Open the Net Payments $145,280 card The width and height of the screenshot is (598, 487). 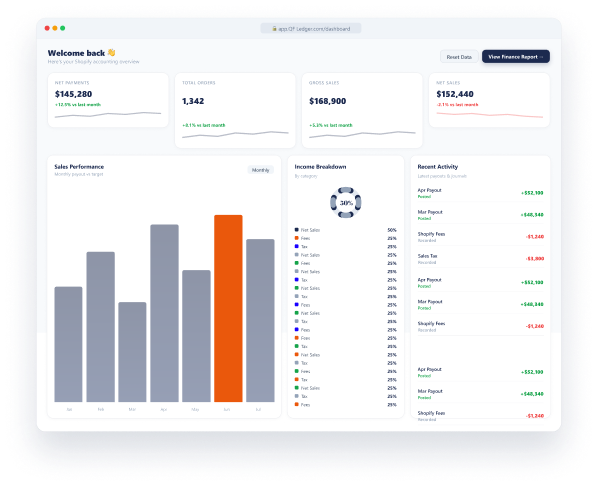[x=108, y=100]
